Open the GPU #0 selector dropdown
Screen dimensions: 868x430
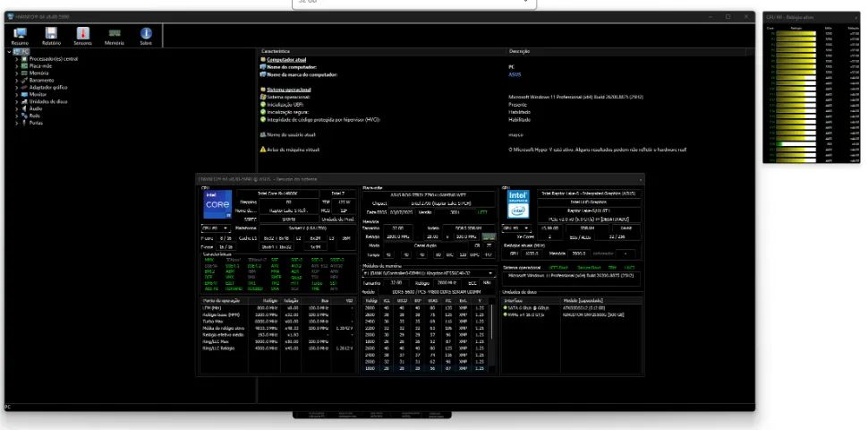[516, 228]
